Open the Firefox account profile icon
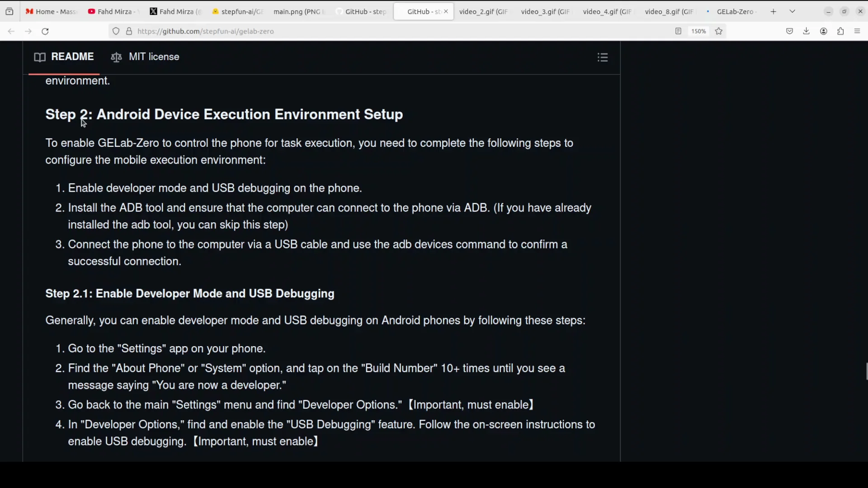 [x=824, y=31]
